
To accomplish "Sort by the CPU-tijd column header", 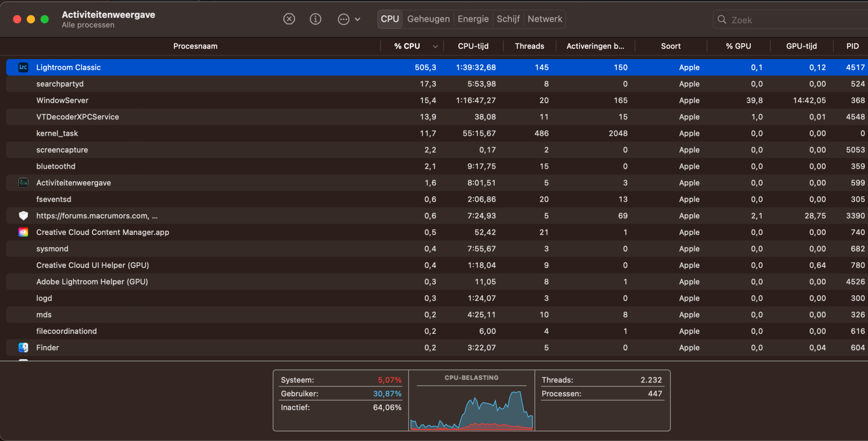I will click(x=473, y=46).
